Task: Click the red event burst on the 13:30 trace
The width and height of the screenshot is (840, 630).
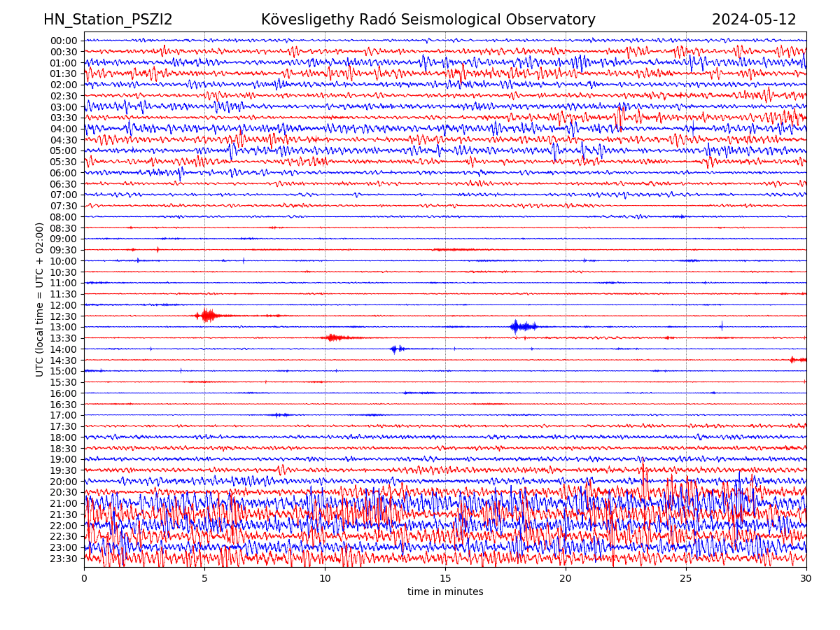Action: (335, 337)
